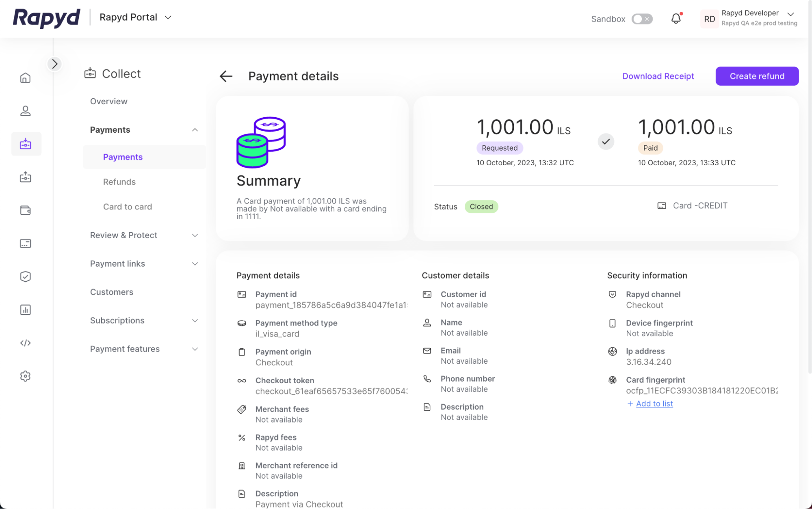This screenshot has width=812, height=509.
Task: Expand the Review & Protect section
Action: tap(195, 235)
